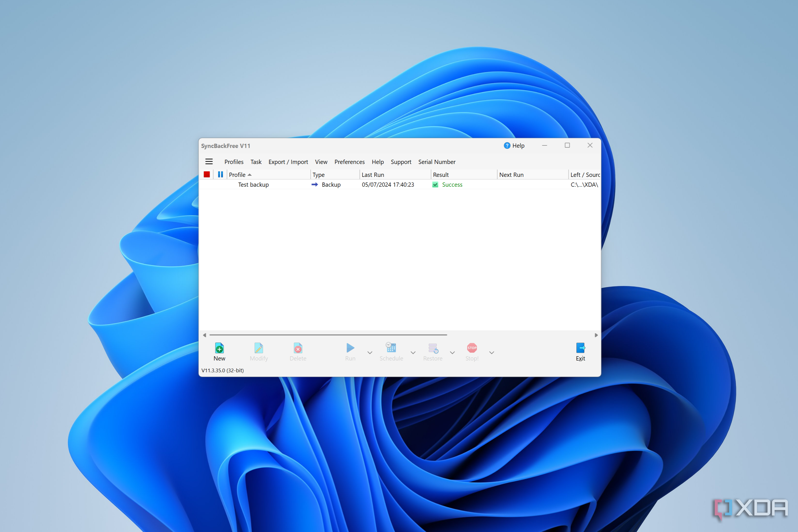Click the scrollbar left arrow
This screenshot has height=532, width=798.
[205, 335]
